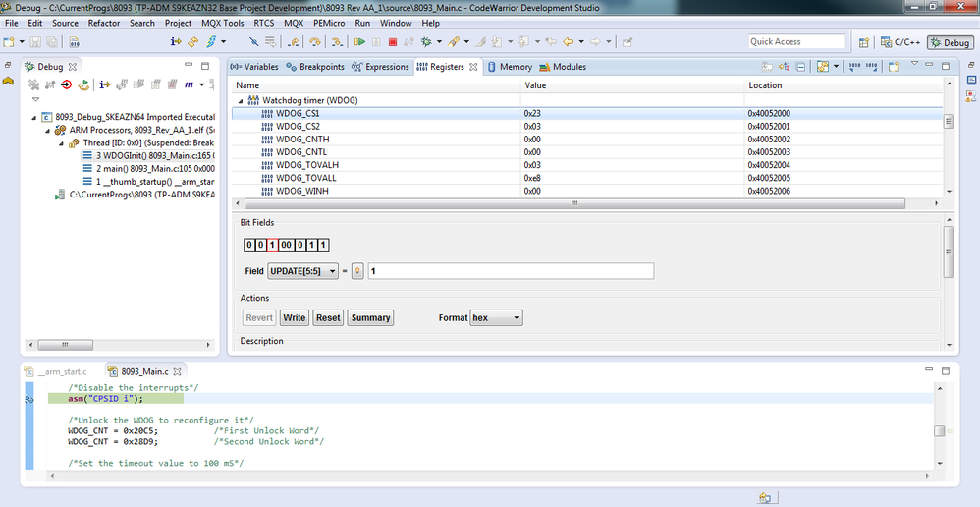Image resolution: width=980 pixels, height=507 pixels.
Task: Select the WDOG_TOVALL register row
Action: (587, 178)
